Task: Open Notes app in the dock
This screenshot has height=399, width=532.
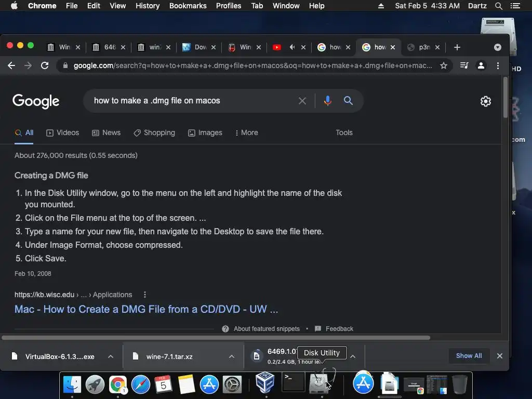Action: [x=187, y=384]
